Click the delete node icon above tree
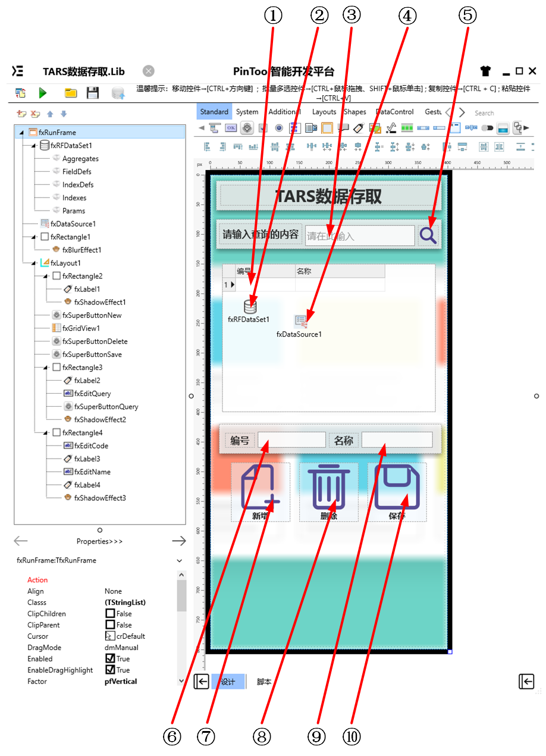The height and width of the screenshot is (756, 546). click(35, 114)
